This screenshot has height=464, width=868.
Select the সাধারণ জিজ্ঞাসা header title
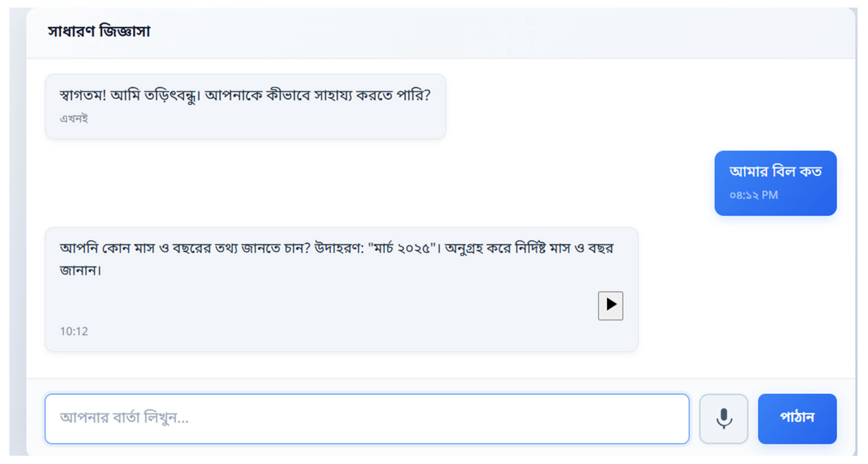(x=99, y=31)
